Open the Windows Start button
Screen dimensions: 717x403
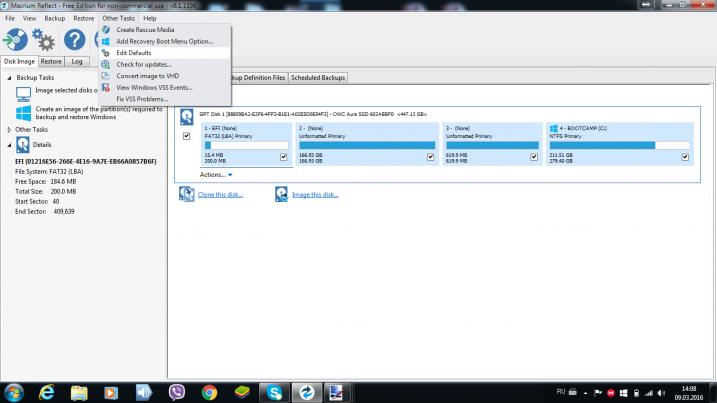(x=14, y=393)
